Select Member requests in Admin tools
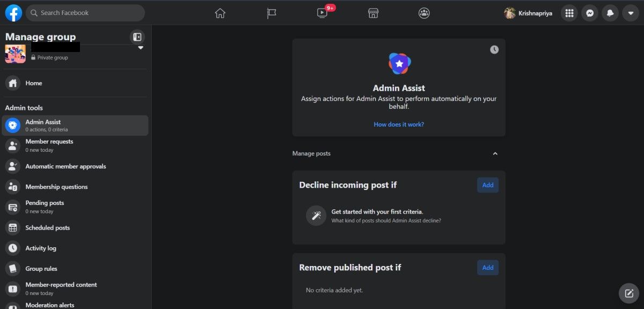Image resolution: width=644 pixels, height=309 pixels. [49, 145]
